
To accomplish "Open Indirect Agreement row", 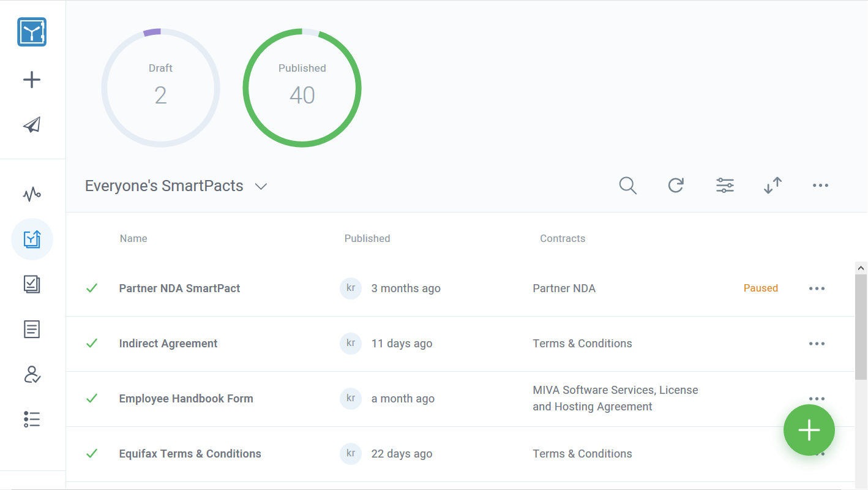I will [x=460, y=344].
